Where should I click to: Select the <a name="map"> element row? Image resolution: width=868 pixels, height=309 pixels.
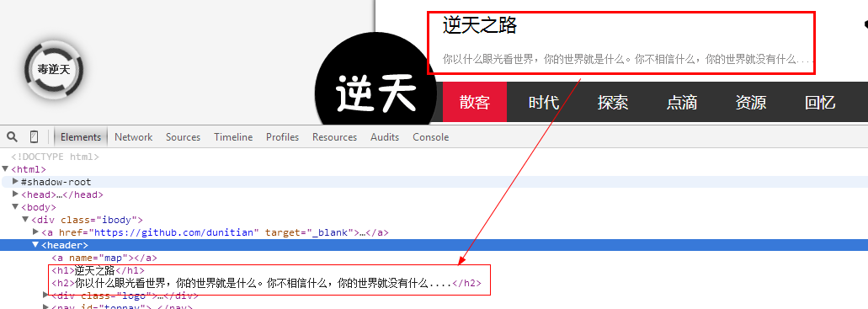104,258
